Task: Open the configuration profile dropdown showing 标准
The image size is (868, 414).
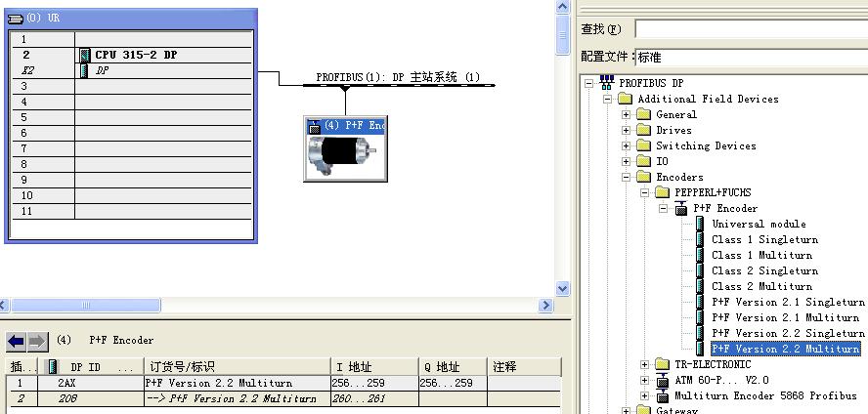Action: 752,57
